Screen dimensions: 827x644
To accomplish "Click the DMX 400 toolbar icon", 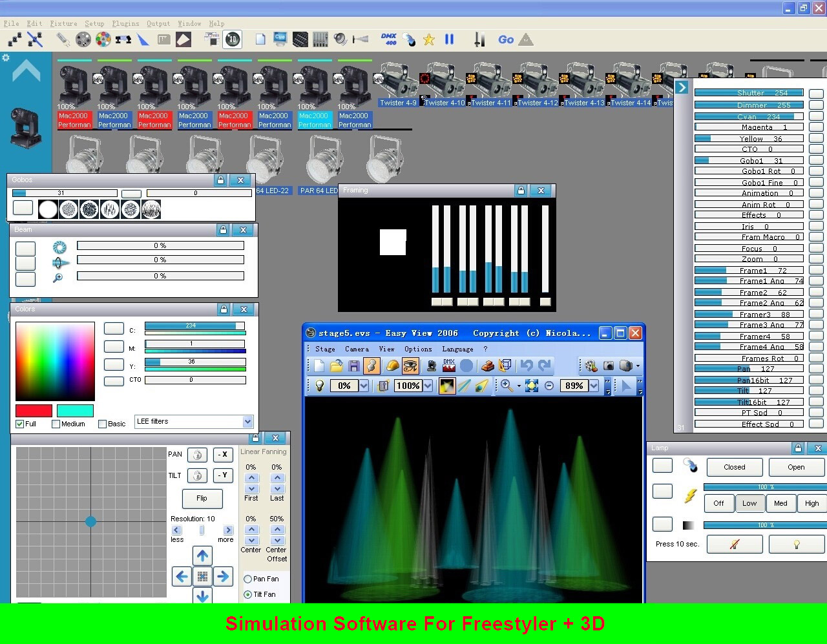I will pyautogui.click(x=389, y=39).
